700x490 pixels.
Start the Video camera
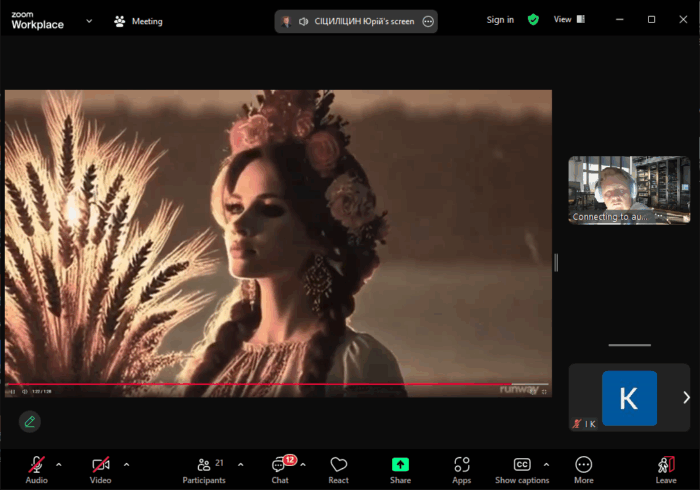(100, 466)
